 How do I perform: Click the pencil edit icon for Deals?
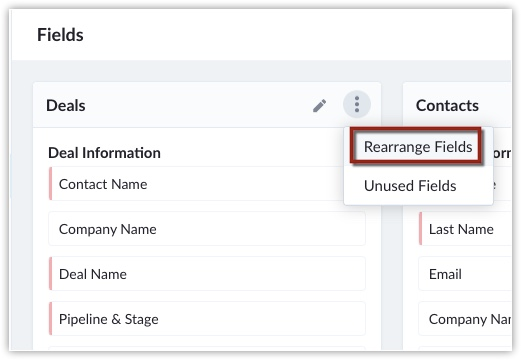(x=319, y=106)
